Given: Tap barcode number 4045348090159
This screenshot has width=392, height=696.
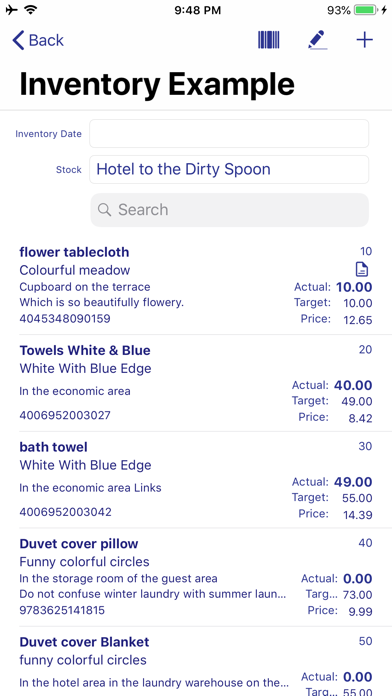Looking at the screenshot, I should tap(65, 319).
